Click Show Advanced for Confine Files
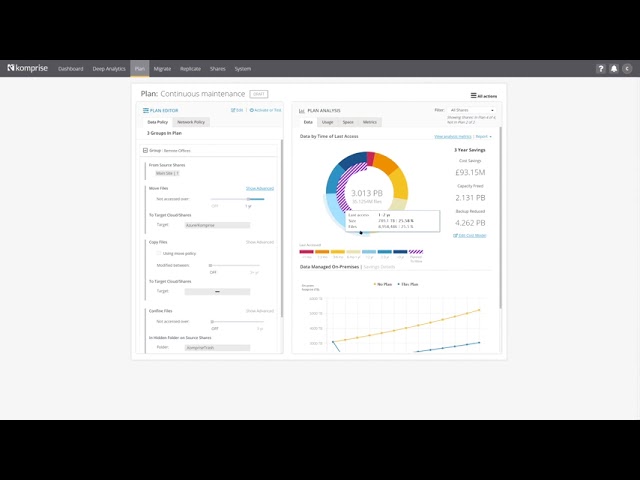640x480 pixels. click(260, 311)
